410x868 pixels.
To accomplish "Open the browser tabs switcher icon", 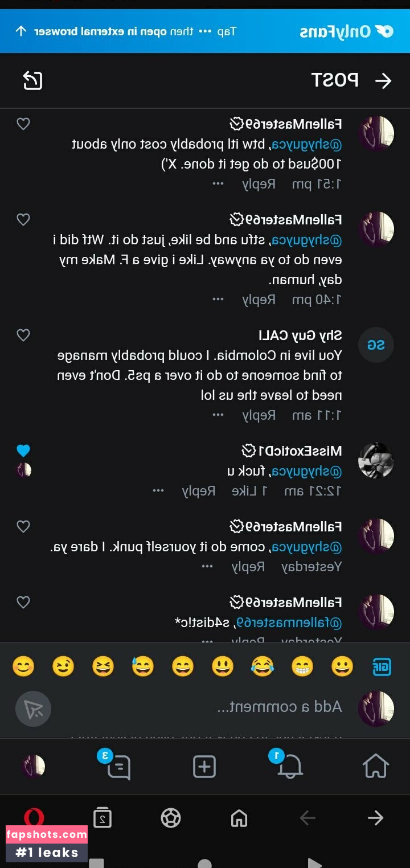I will click(x=102, y=818).
